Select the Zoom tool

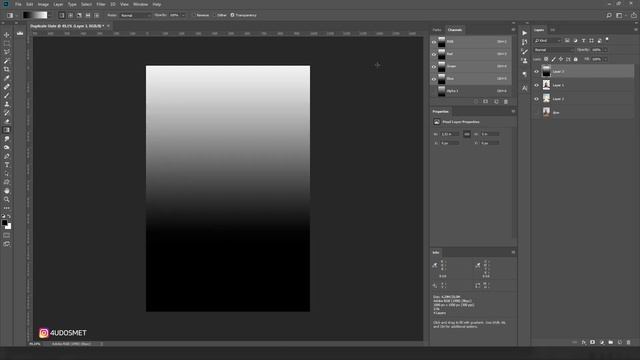(x=7, y=200)
